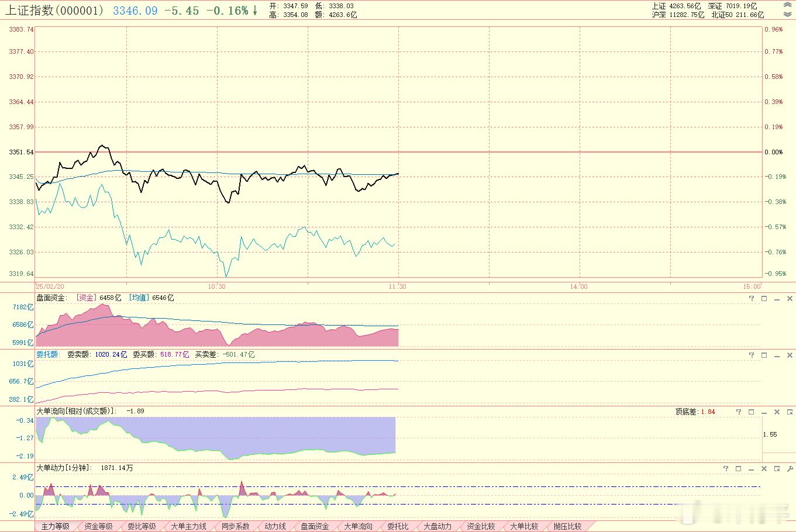Pop out the 大单流向 panel window
The image size is (796, 532).
[x=789, y=412]
